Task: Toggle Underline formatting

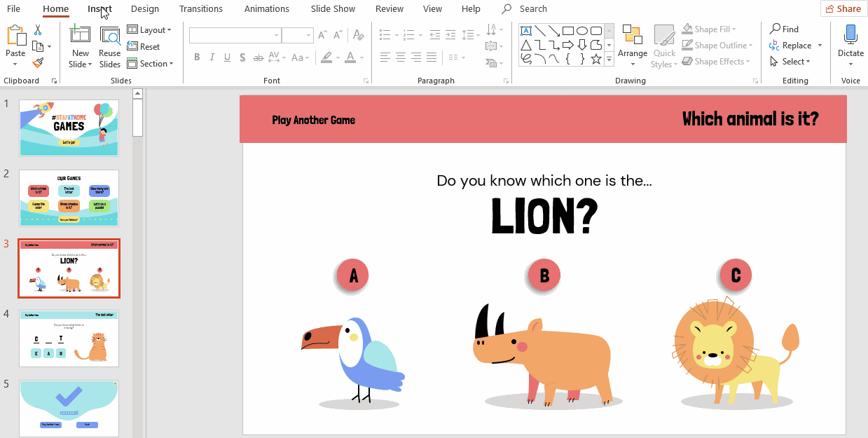Action: click(228, 57)
